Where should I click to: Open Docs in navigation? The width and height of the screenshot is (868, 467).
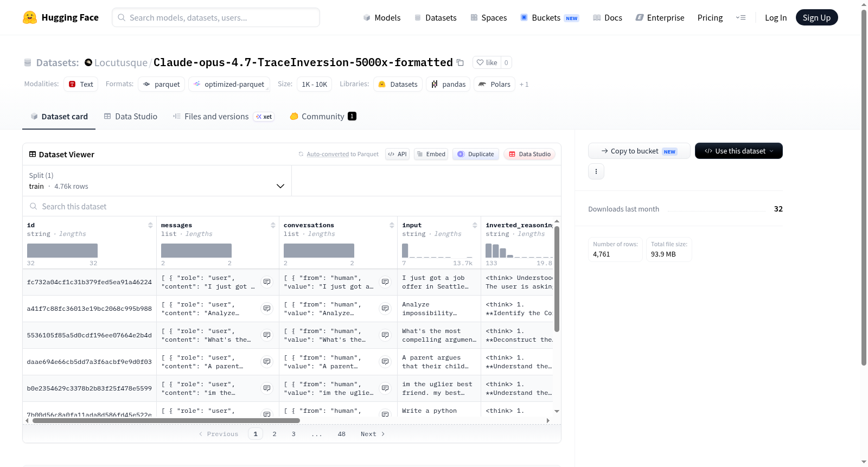608,18
